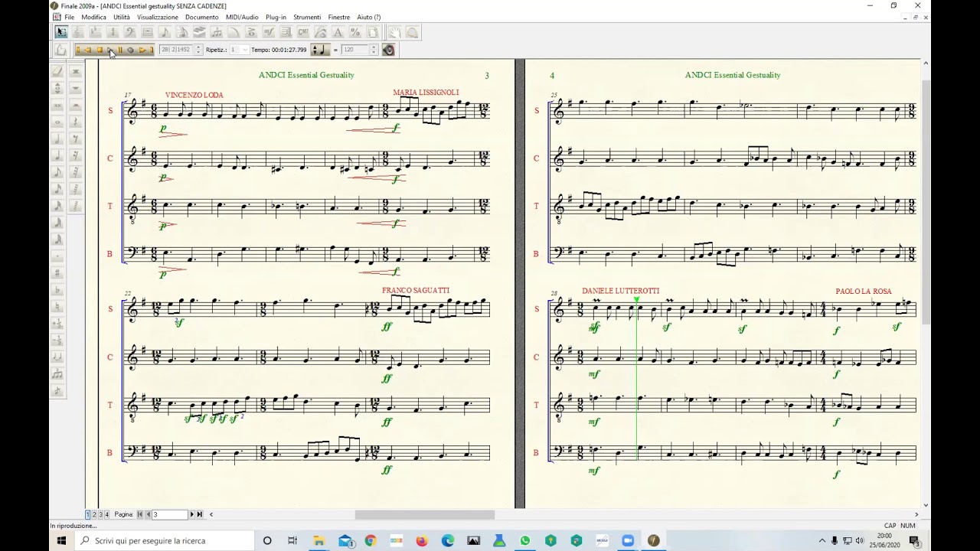Open playback settings speaker icon
980x551 pixels.
pos(388,50)
